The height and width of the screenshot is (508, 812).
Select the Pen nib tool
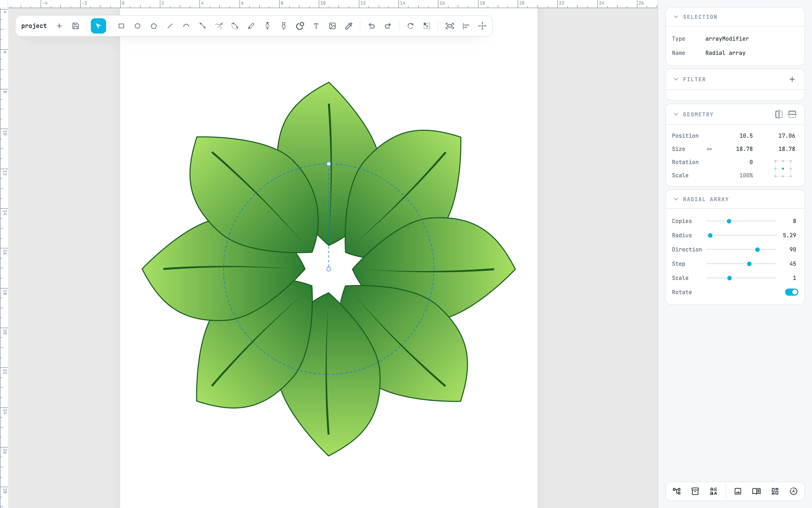(x=267, y=26)
